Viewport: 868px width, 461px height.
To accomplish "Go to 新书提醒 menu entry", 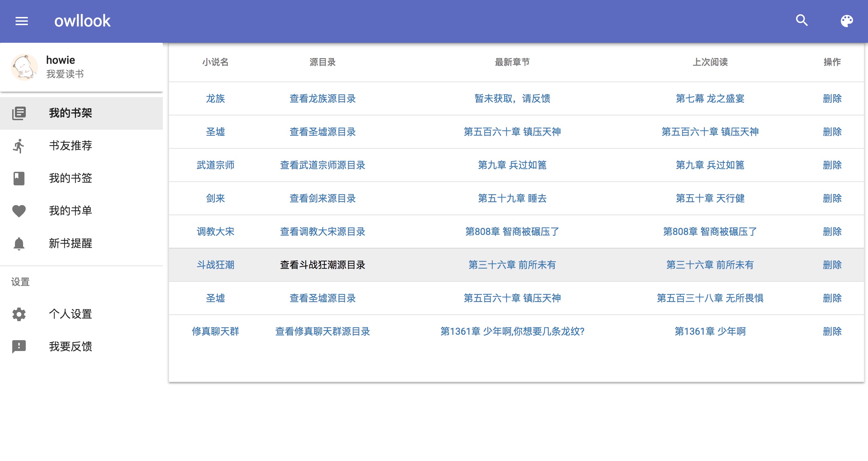I will [x=71, y=243].
